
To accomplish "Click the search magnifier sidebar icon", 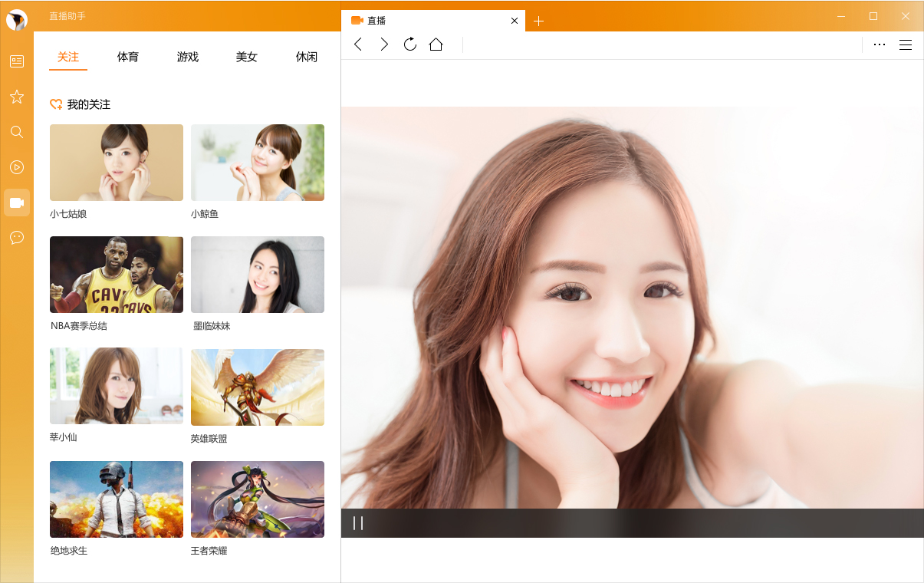I will pyautogui.click(x=17, y=132).
